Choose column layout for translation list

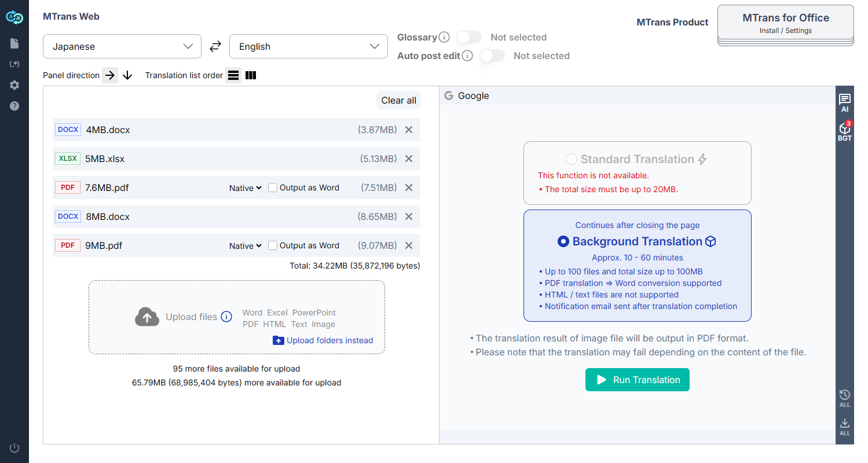(251, 75)
